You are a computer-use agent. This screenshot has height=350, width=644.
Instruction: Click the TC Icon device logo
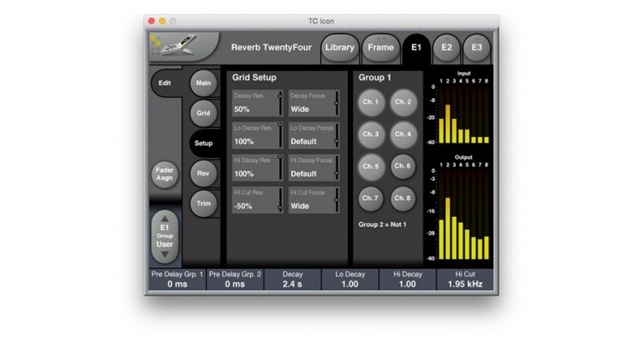[x=184, y=47]
